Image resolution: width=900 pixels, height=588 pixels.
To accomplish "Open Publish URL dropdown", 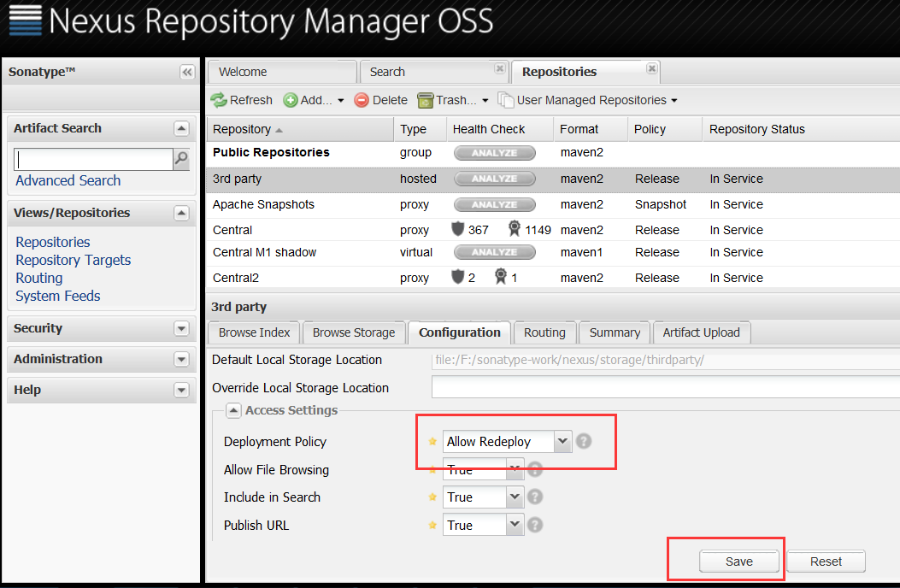I will (x=515, y=524).
